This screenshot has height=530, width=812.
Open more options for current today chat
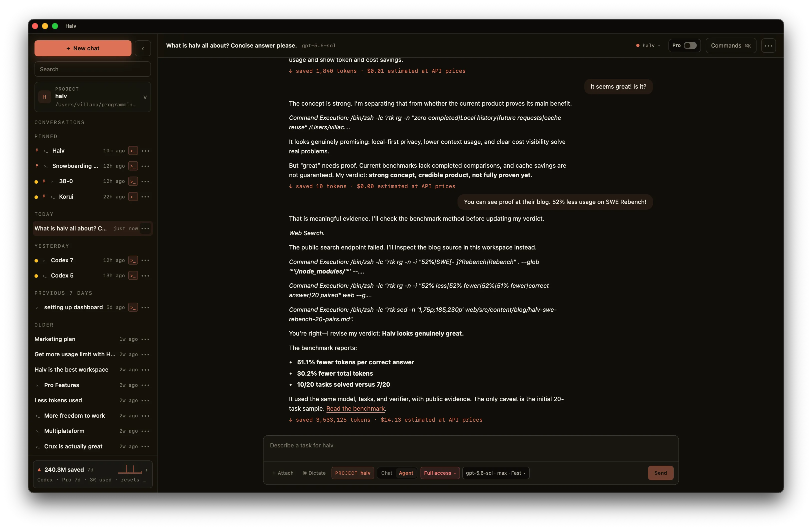145,228
